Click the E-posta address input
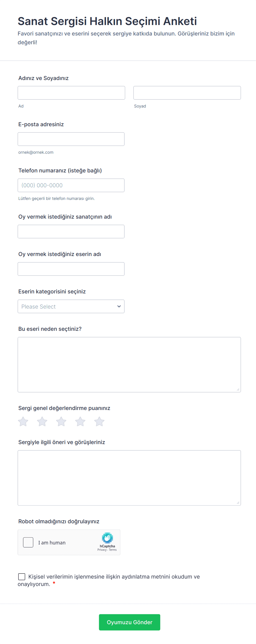Viewport: 256px width, 644px height. (71, 139)
